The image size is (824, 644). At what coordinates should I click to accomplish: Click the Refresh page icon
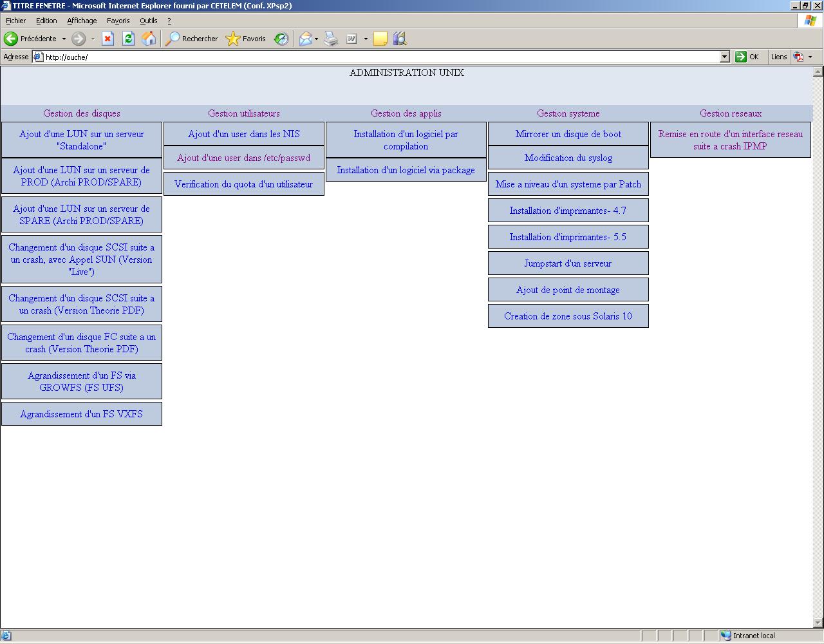pyautogui.click(x=128, y=39)
